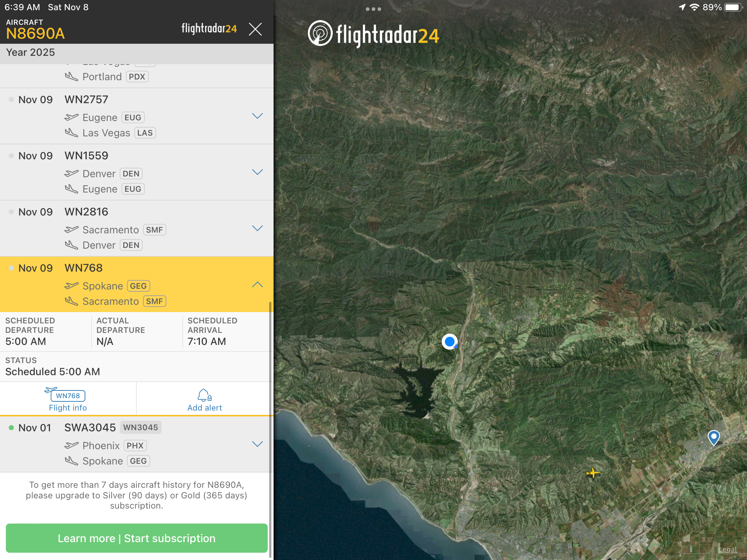
Task: Open the Legal link on map
Action: pos(727,549)
